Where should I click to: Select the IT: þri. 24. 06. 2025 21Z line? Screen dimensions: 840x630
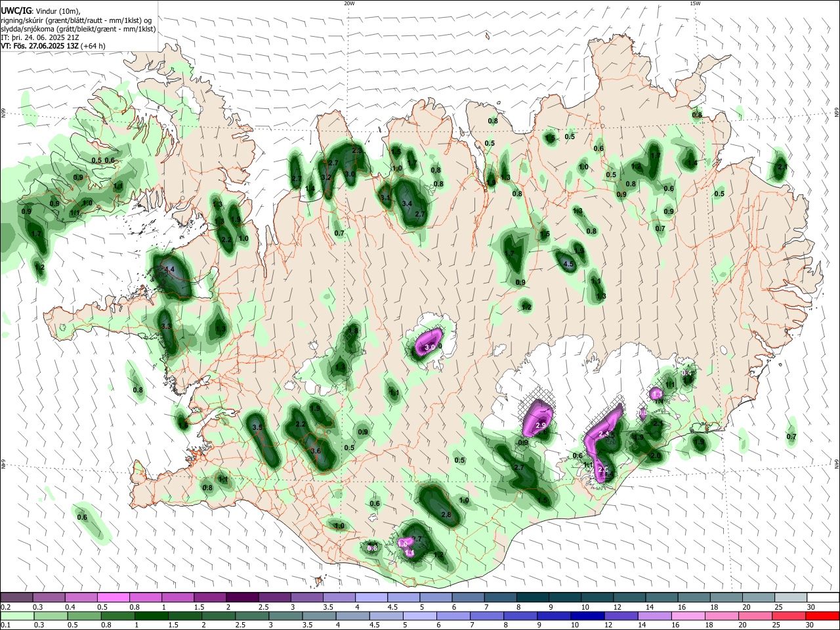40,37
